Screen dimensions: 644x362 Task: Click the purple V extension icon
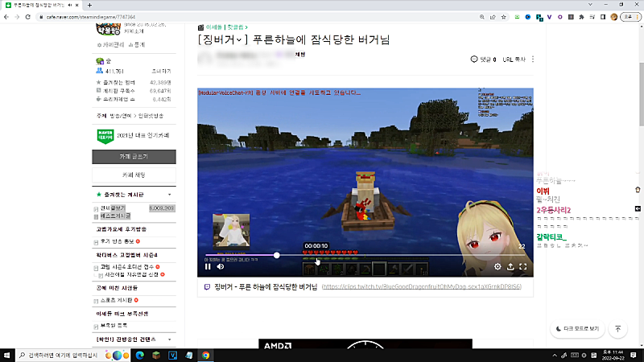coord(550,17)
